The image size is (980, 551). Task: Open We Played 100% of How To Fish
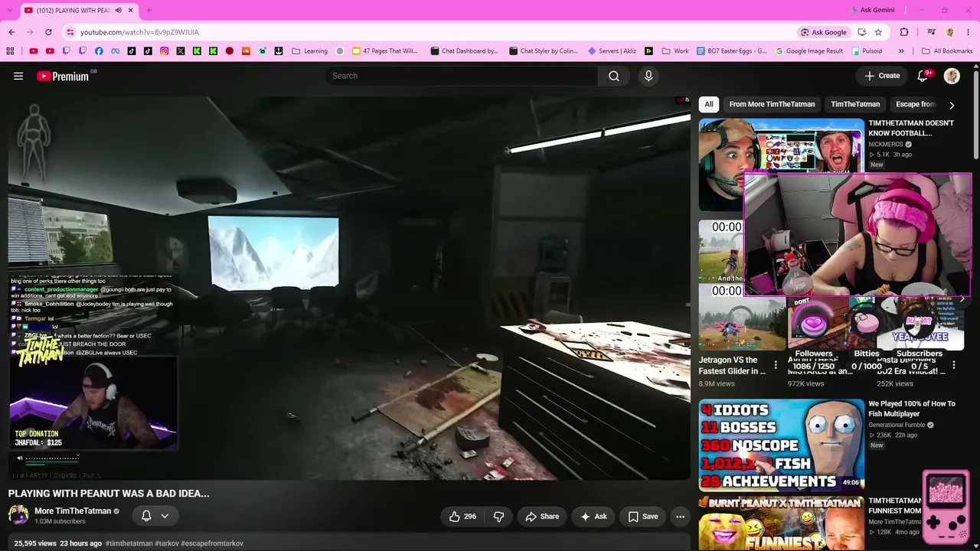(x=912, y=409)
